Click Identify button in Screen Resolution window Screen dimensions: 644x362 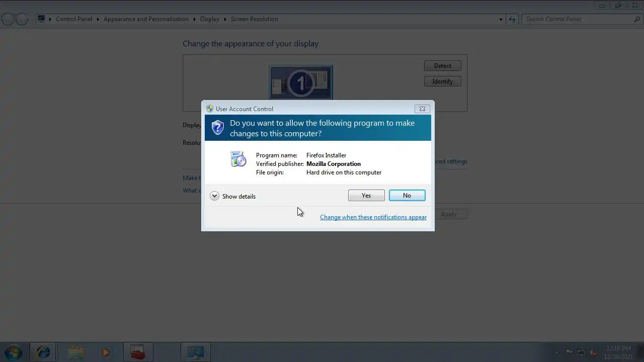(x=443, y=81)
